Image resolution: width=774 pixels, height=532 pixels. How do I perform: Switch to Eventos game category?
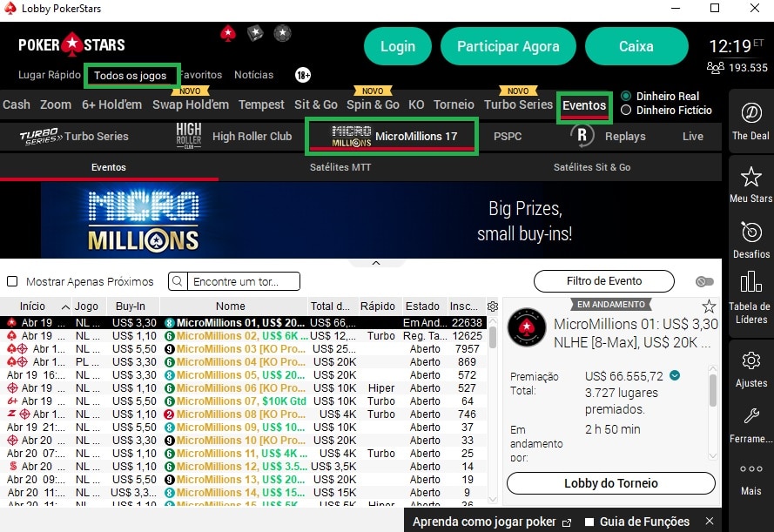(584, 105)
